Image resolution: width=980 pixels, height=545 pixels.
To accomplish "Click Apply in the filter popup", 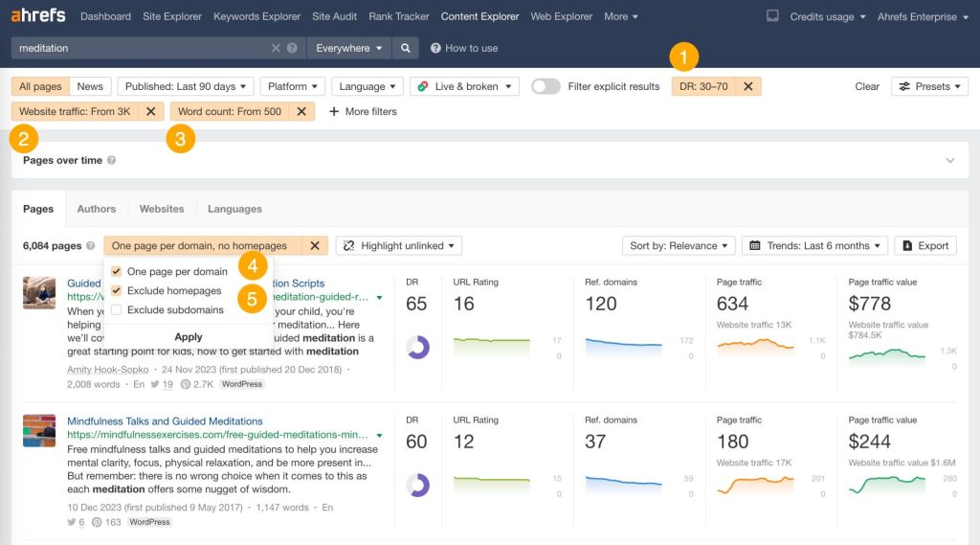I will 189,336.
